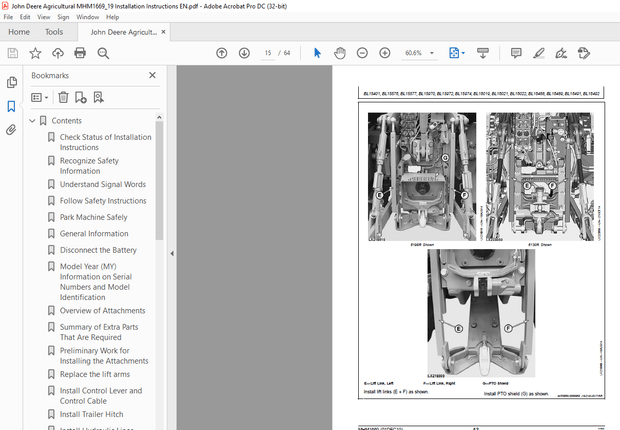Screen dimensions: 620x430
Task: Collapse the navigation pane with side arrow
Action: pos(172,254)
